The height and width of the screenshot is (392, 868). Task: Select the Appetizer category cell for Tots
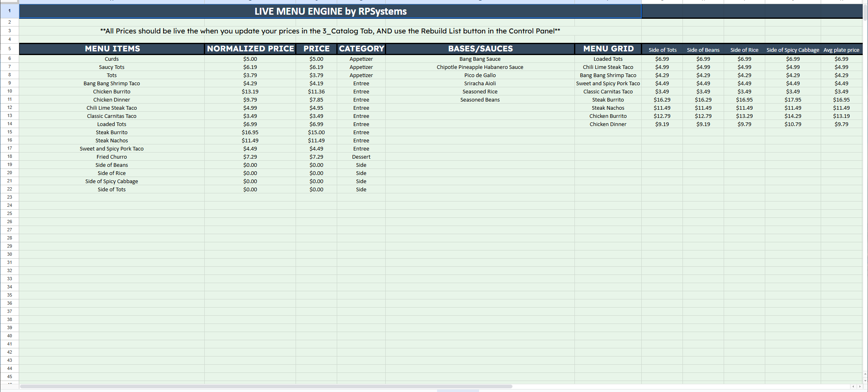pos(361,75)
